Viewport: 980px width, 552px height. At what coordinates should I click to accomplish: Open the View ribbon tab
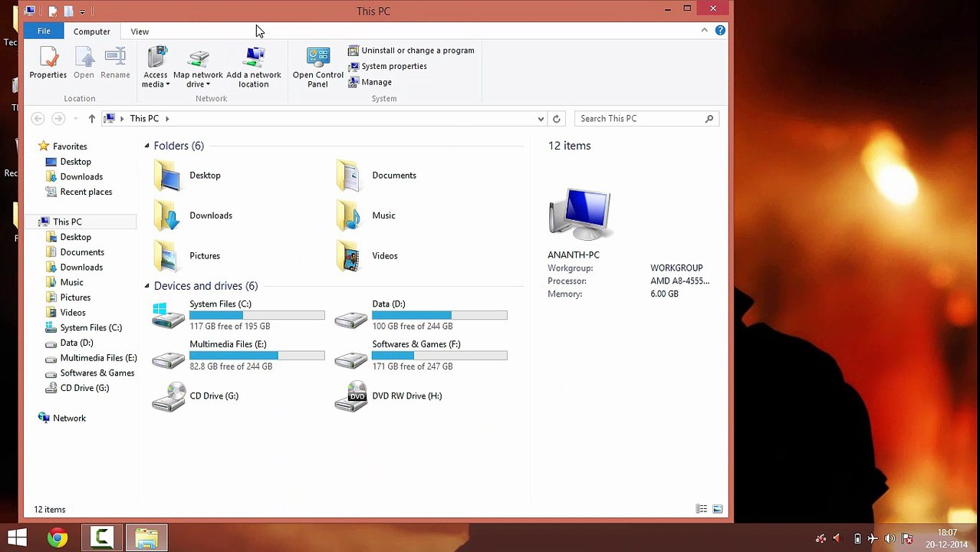coord(140,31)
